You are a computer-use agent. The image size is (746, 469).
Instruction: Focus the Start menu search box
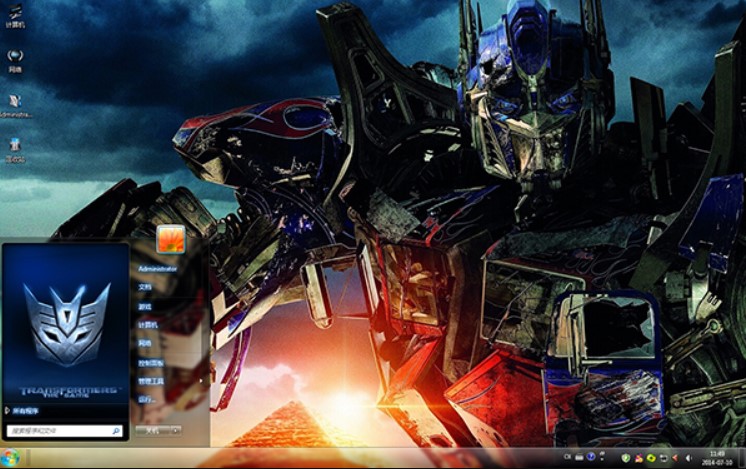pyautogui.click(x=65, y=431)
